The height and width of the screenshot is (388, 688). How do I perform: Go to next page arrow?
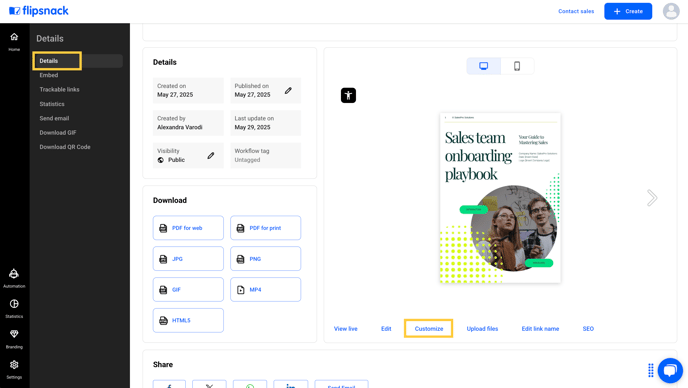[652, 198]
